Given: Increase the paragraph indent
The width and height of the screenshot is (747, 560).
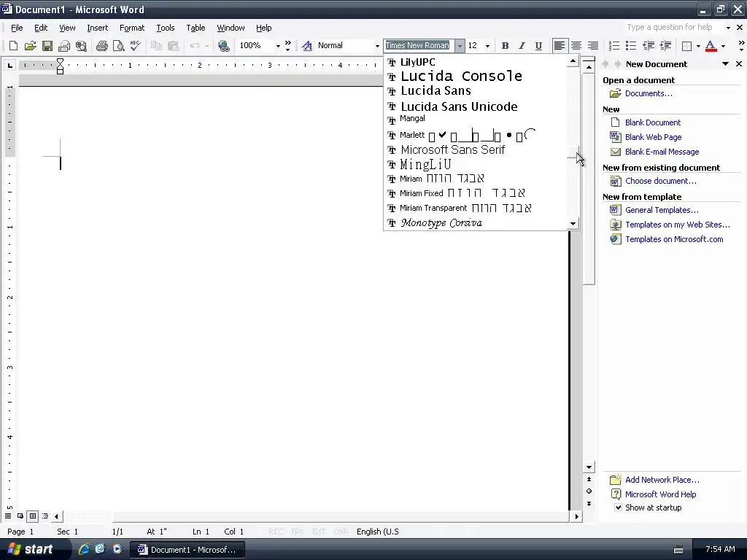Looking at the screenshot, I should (x=665, y=46).
